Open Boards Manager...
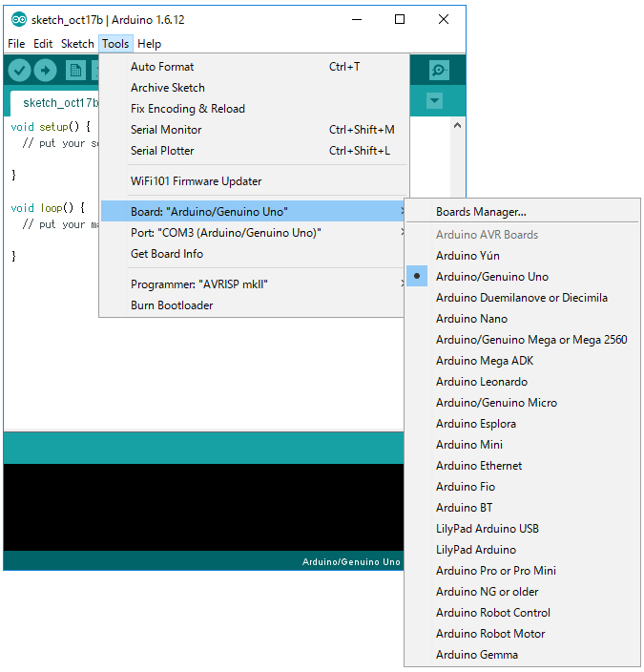Viewport: 644px width, 672px height. (x=522, y=212)
